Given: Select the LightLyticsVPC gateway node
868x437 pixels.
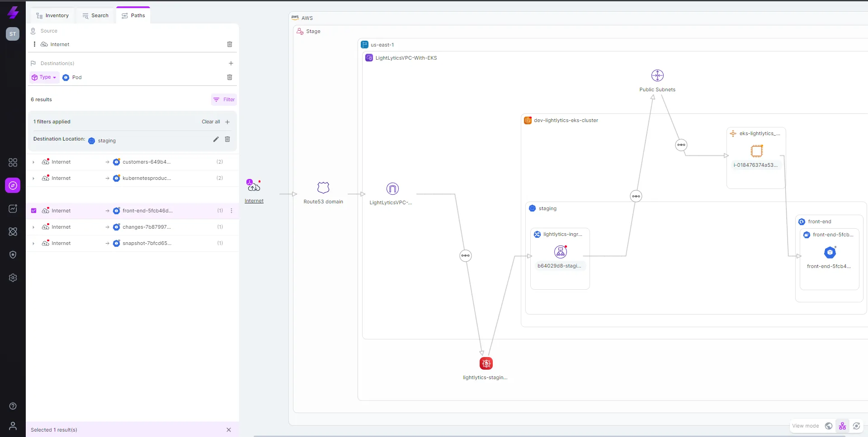Looking at the screenshot, I should click(x=392, y=188).
